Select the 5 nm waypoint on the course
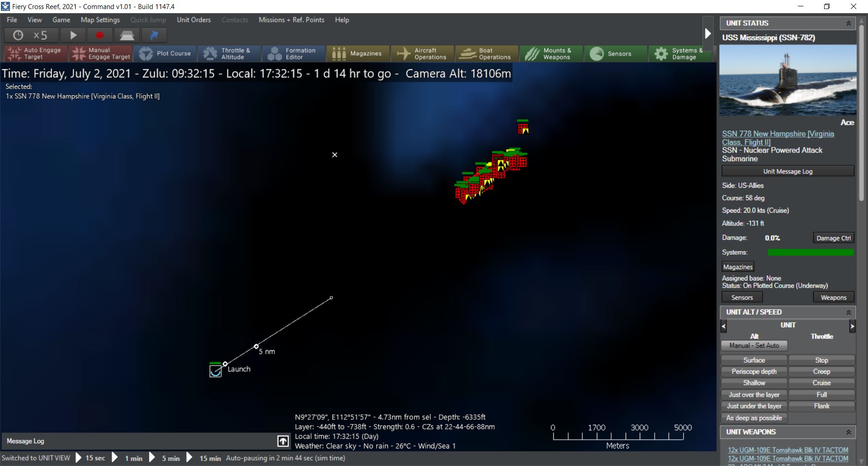This screenshot has height=466, width=868. [256, 347]
